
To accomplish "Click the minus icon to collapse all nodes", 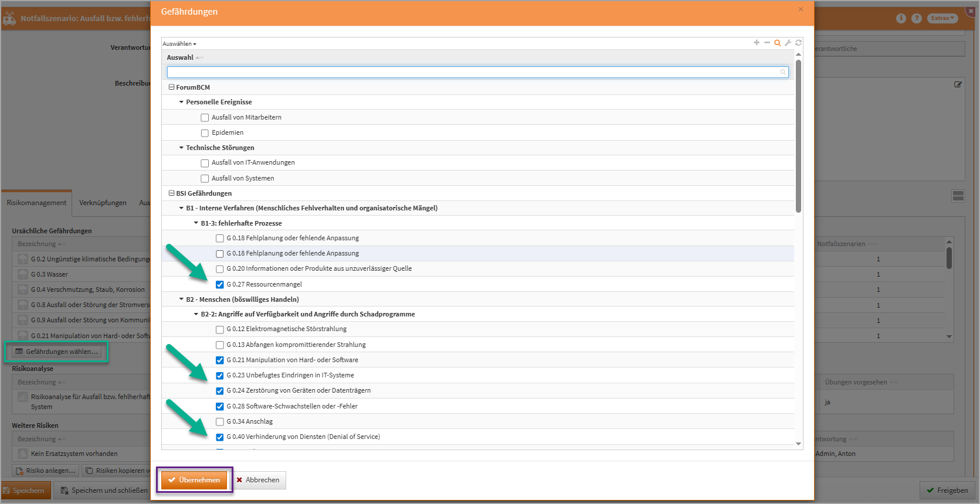I will click(767, 43).
